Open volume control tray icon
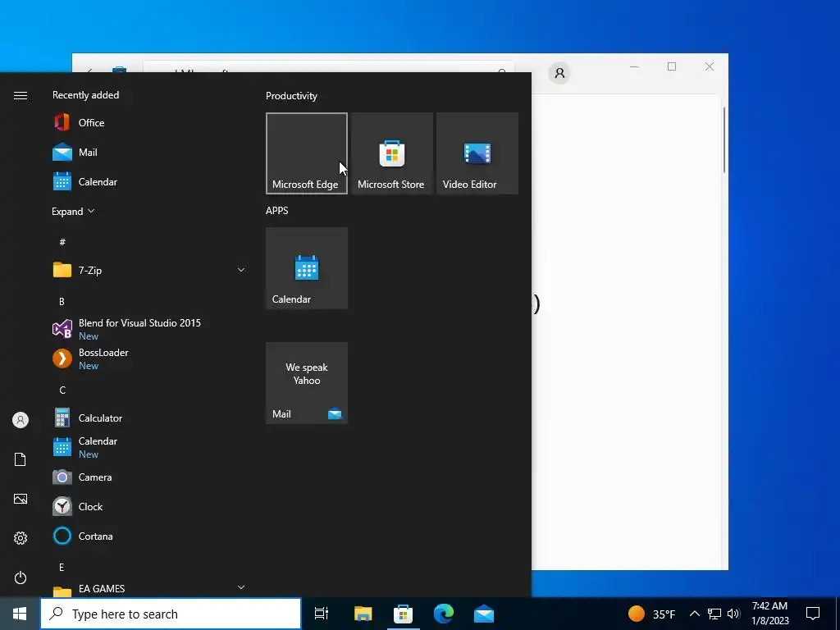This screenshot has width=840, height=630. tap(734, 614)
